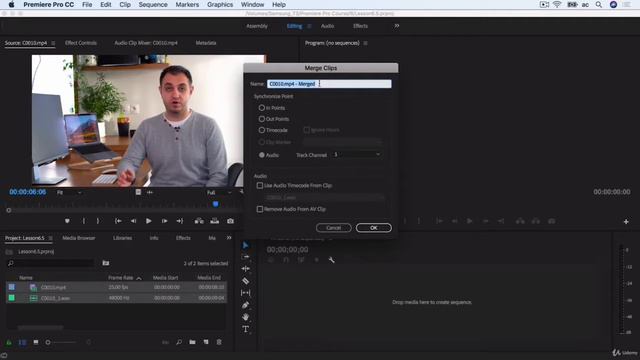Click the Insert edit button
Viewport: 640px width, 360px height.
(199, 221)
